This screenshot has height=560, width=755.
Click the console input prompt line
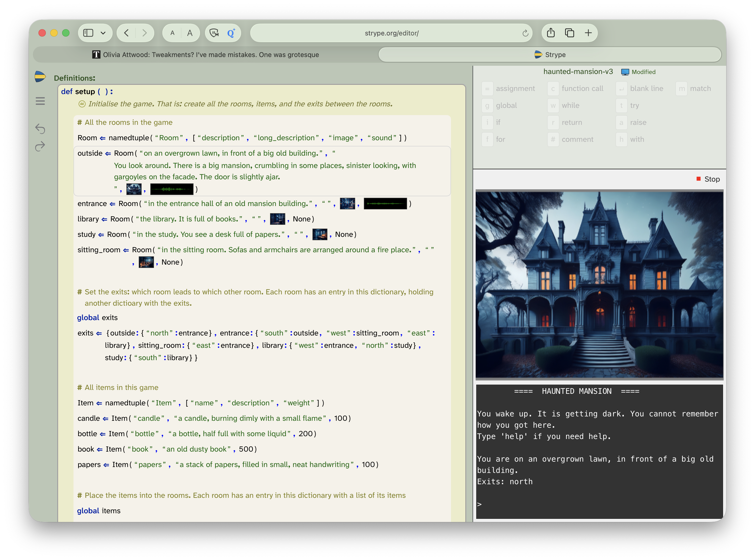(599, 505)
